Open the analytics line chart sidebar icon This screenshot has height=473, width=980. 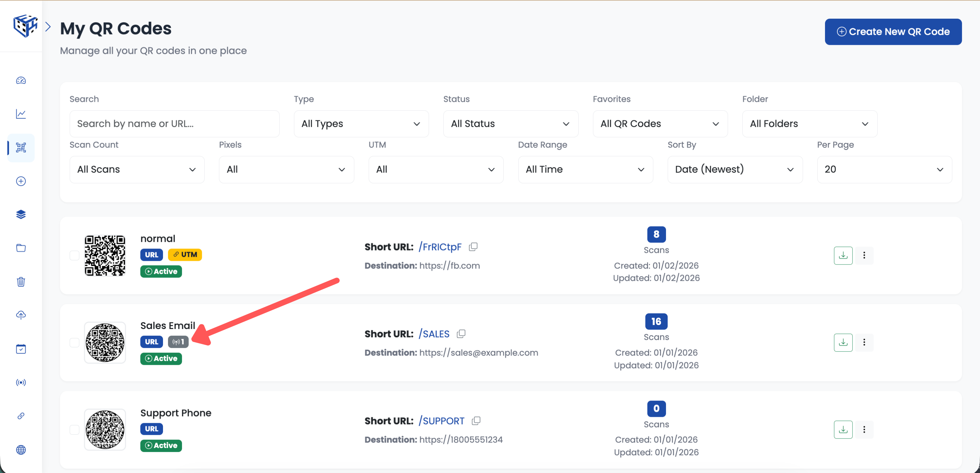point(21,114)
